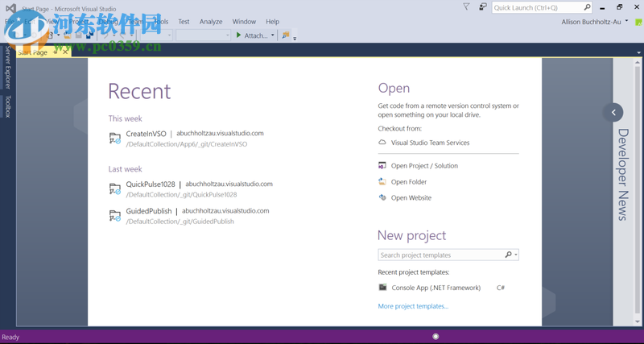Open the GuidedPublish recent project
The image size is (644, 344).
point(149,211)
